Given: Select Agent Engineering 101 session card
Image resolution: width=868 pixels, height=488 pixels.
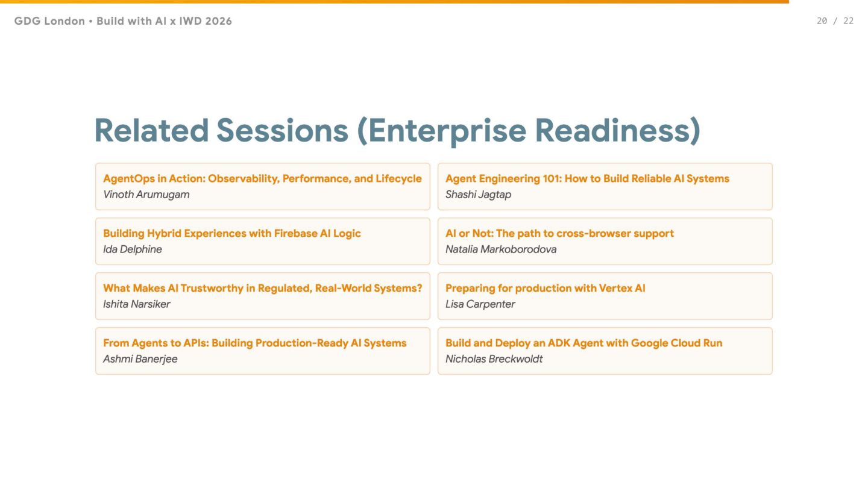Looking at the screenshot, I should pyautogui.click(x=605, y=186).
